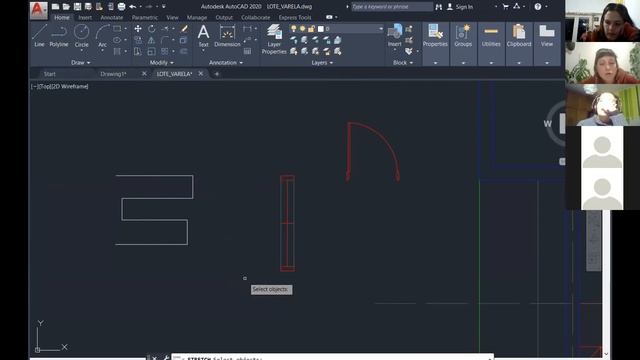Switch to the Drawing1 file tab
Viewport: 640px width, 360px height.
(x=113, y=74)
